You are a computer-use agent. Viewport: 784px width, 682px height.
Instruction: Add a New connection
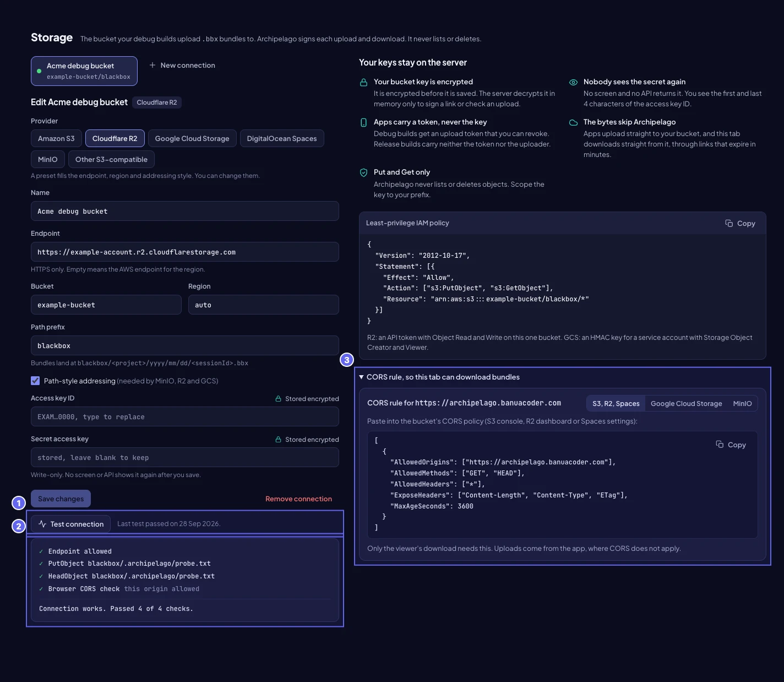pos(182,65)
